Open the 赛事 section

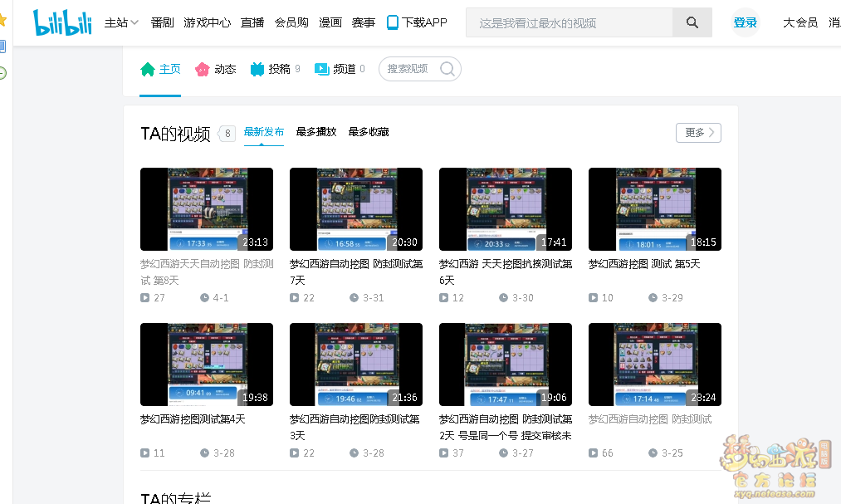[363, 22]
